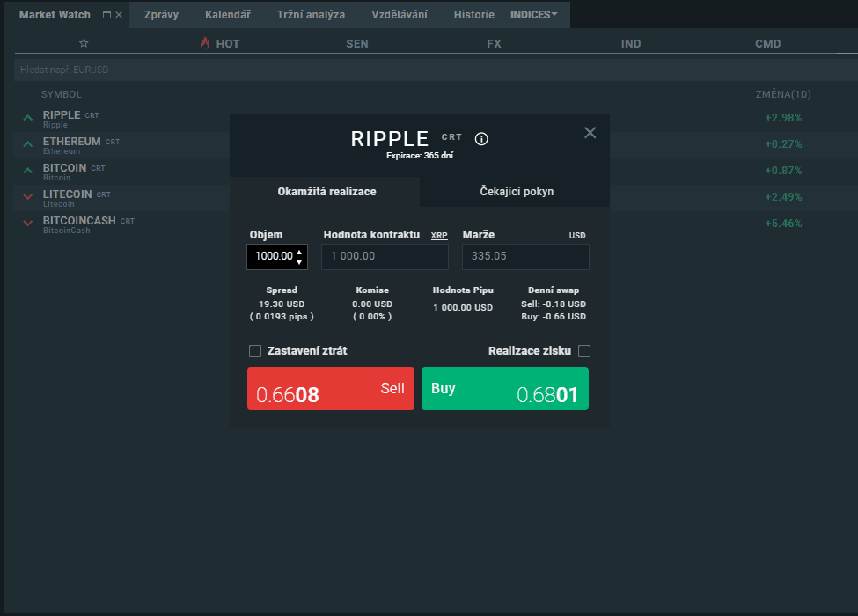The image size is (858, 616).
Task: Decrease Objem volume with down arrow
Action: pyautogui.click(x=299, y=262)
